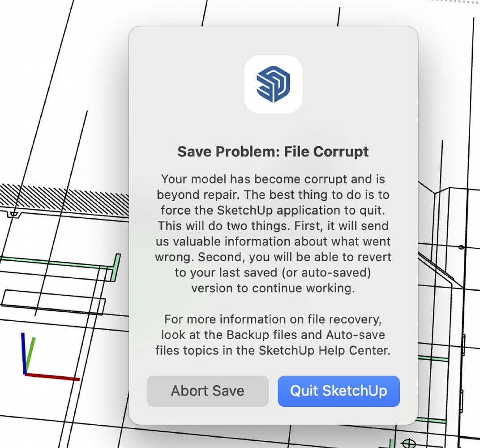Viewport: 480px width, 448px height.
Task: Click the paragraph about file recovery
Action: coord(273,335)
